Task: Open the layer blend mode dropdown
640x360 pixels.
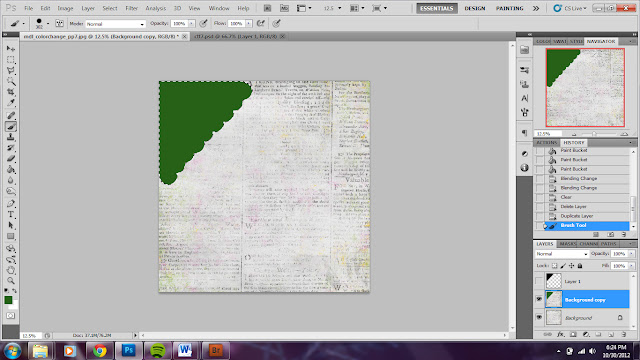Action: point(562,254)
